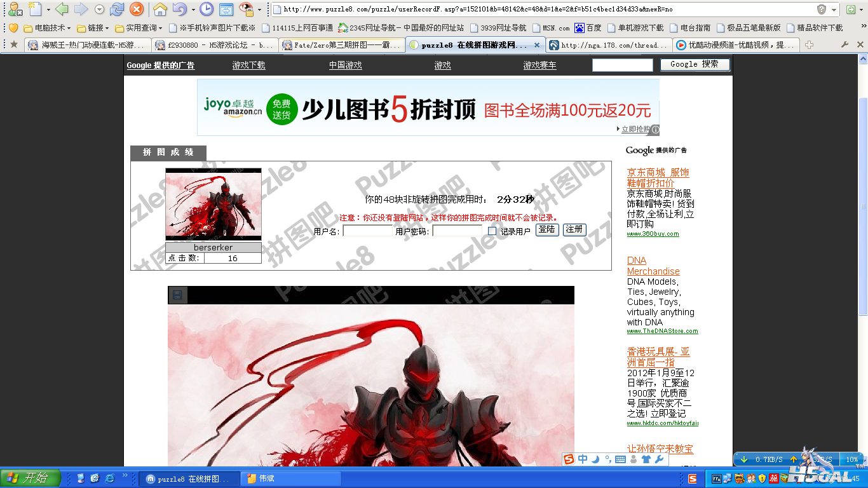Image resolution: width=868 pixels, height=488 pixels.
Task: Click the browser back arrow button
Action: pos(62,10)
